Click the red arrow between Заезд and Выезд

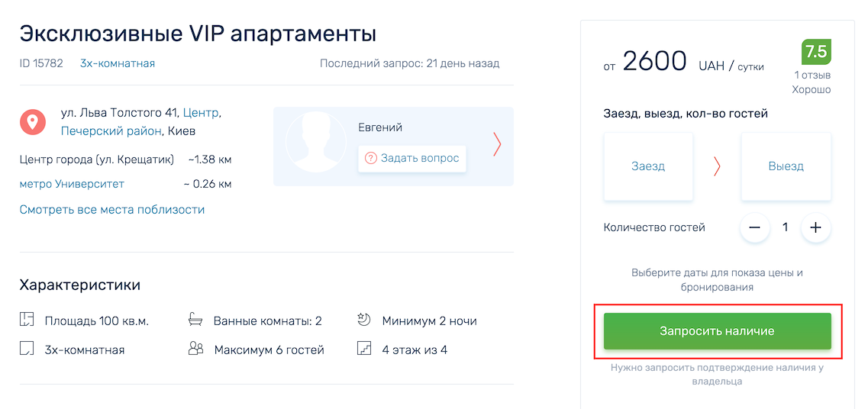[717, 166]
